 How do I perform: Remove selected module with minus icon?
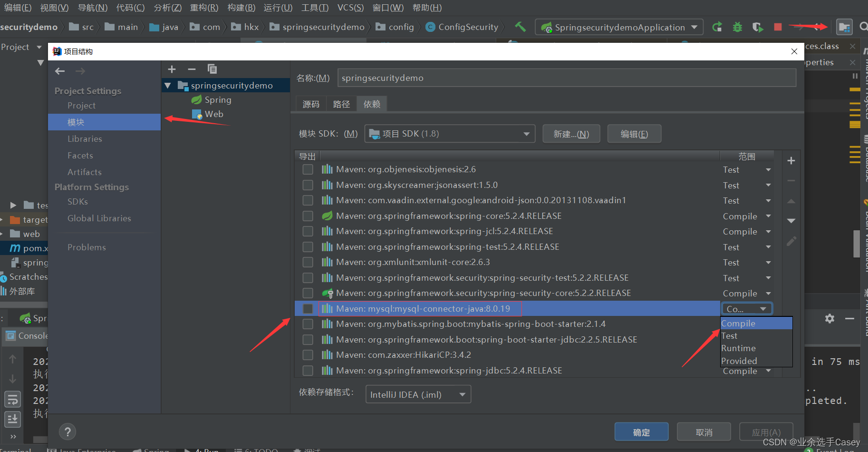pyautogui.click(x=192, y=69)
